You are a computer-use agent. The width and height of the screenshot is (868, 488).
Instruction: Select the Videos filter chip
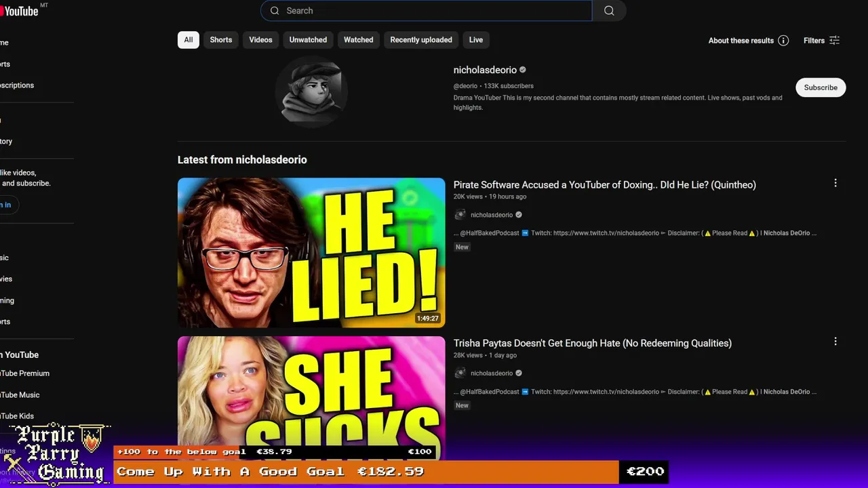pos(260,40)
